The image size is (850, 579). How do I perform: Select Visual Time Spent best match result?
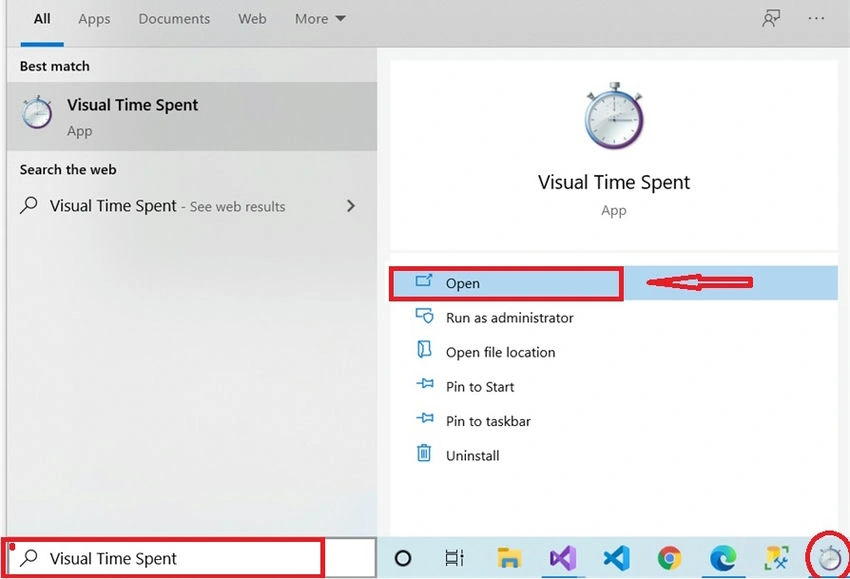coord(192,117)
